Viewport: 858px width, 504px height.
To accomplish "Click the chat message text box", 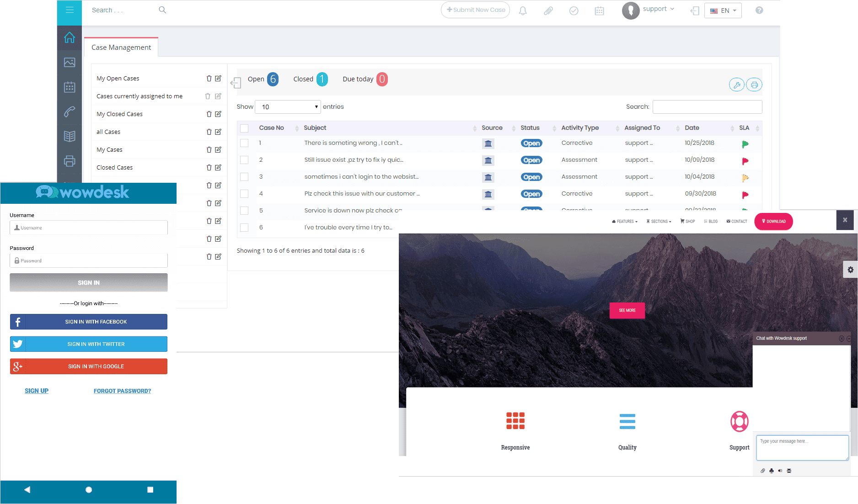I will 802,447.
